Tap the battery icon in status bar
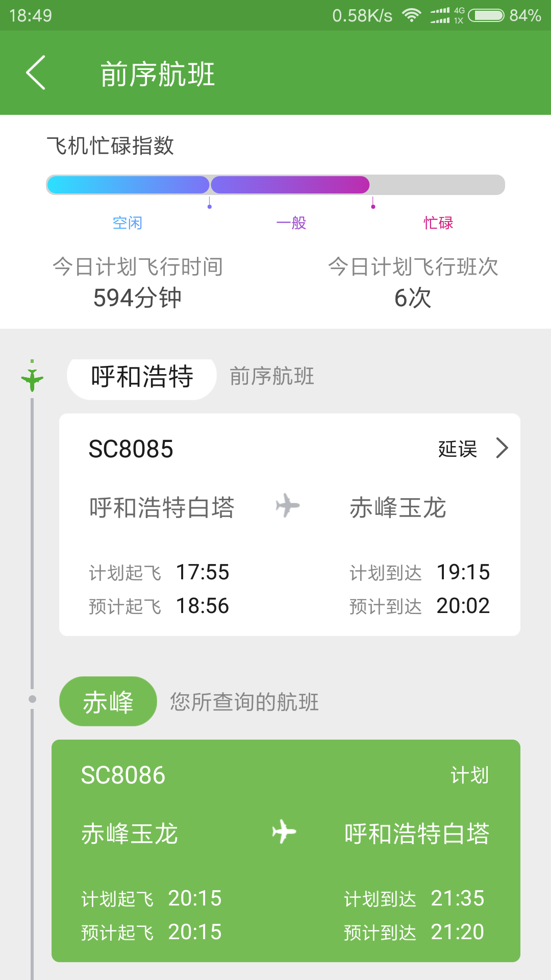Viewport: 551px width, 980px height. (x=486, y=15)
